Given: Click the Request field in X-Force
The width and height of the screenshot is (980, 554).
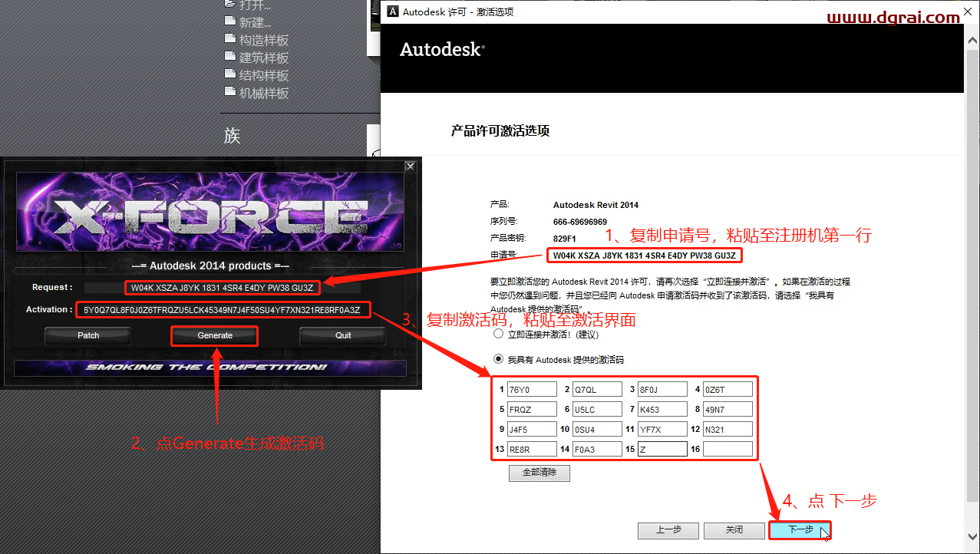Looking at the screenshot, I should click(x=223, y=288).
